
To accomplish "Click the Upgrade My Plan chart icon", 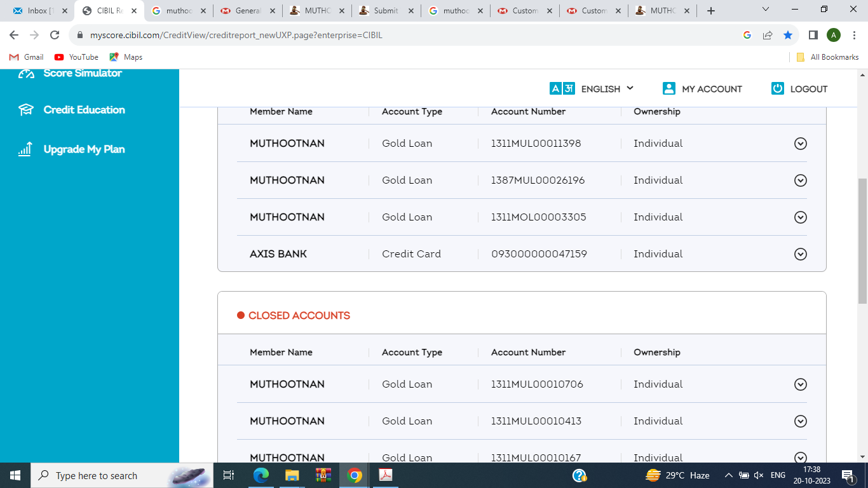I will click(25, 149).
